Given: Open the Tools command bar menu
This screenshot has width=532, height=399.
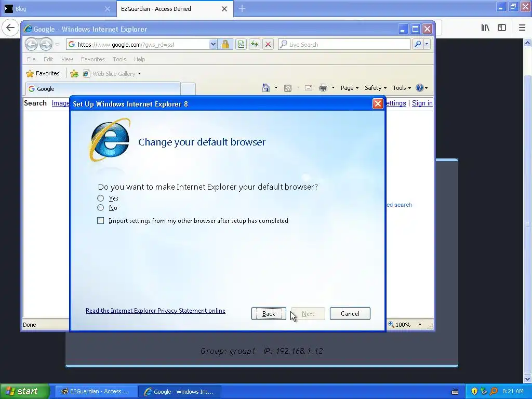Looking at the screenshot, I should pyautogui.click(x=402, y=88).
